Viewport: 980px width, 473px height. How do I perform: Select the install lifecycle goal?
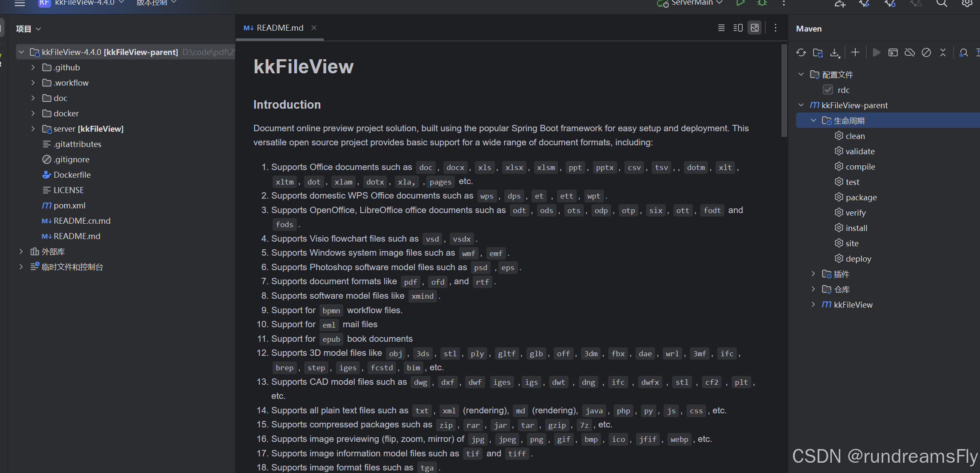click(x=851, y=228)
